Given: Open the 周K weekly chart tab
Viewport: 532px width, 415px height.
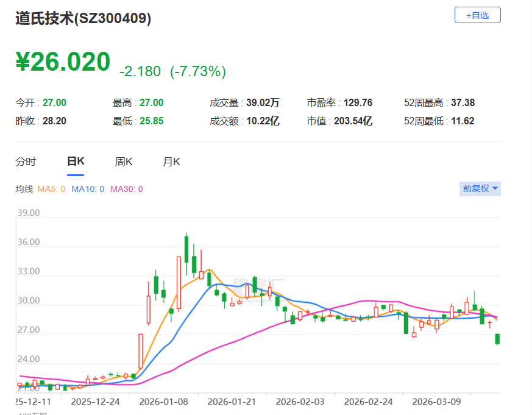Looking at the screenshot, I should click(x=124, y=161).
